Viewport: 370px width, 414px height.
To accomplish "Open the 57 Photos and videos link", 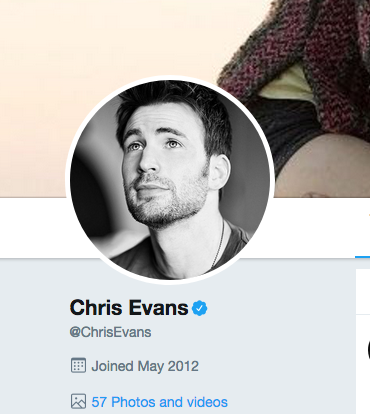I will click(159, 402).
